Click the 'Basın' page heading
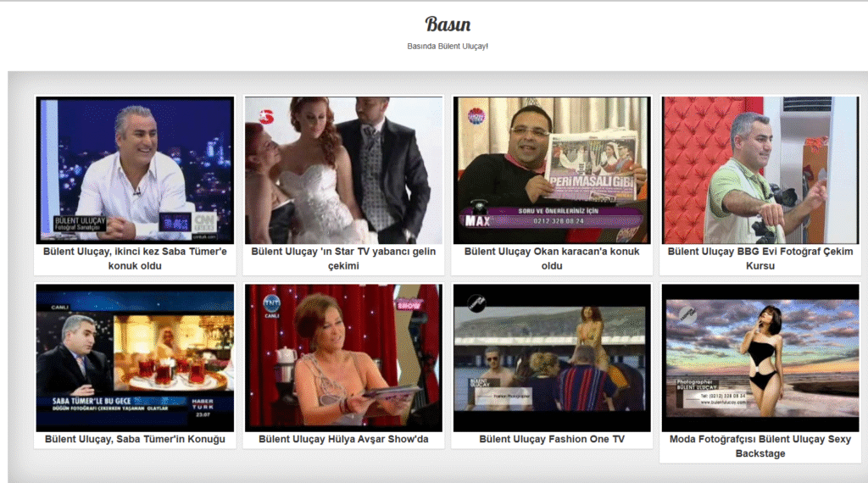Image resolution: width=868 pixels, height=483 pixels. point(448,24)
